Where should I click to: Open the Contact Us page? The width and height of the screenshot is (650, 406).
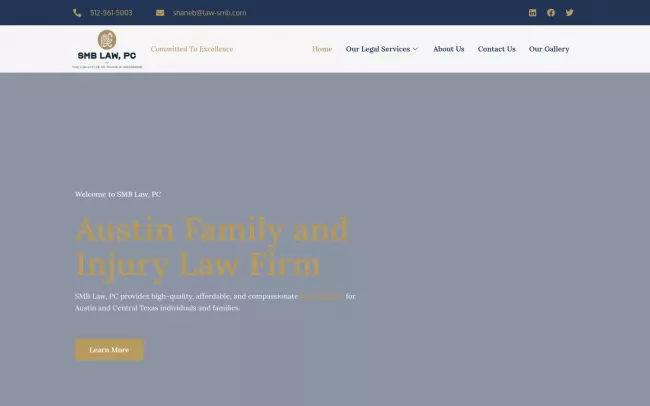(x=497, y=49)
